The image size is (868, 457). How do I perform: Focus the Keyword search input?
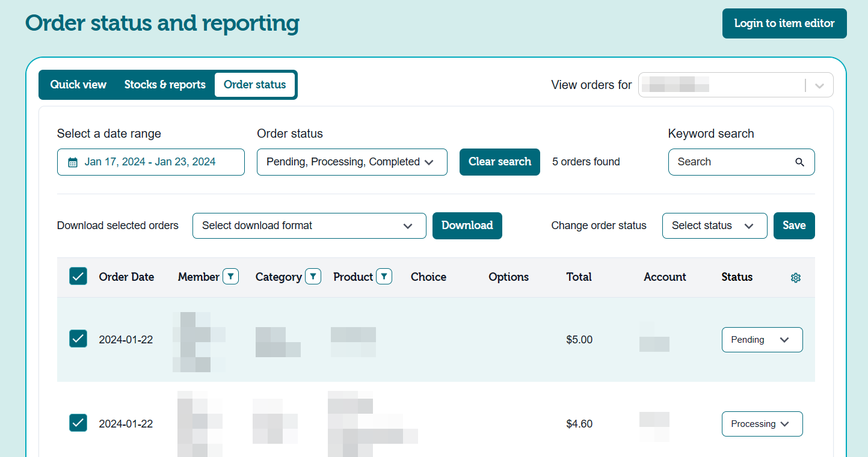tap(742, 162)
